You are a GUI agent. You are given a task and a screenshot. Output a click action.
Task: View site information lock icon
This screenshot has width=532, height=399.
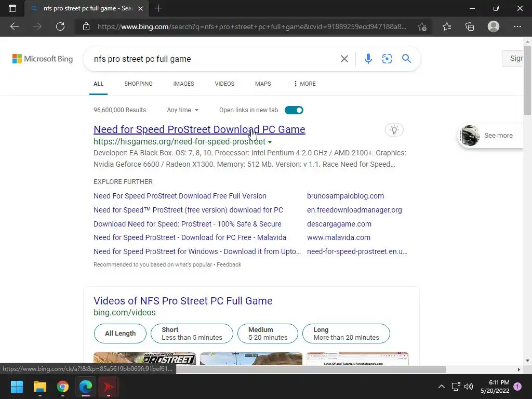pos(86,26)
